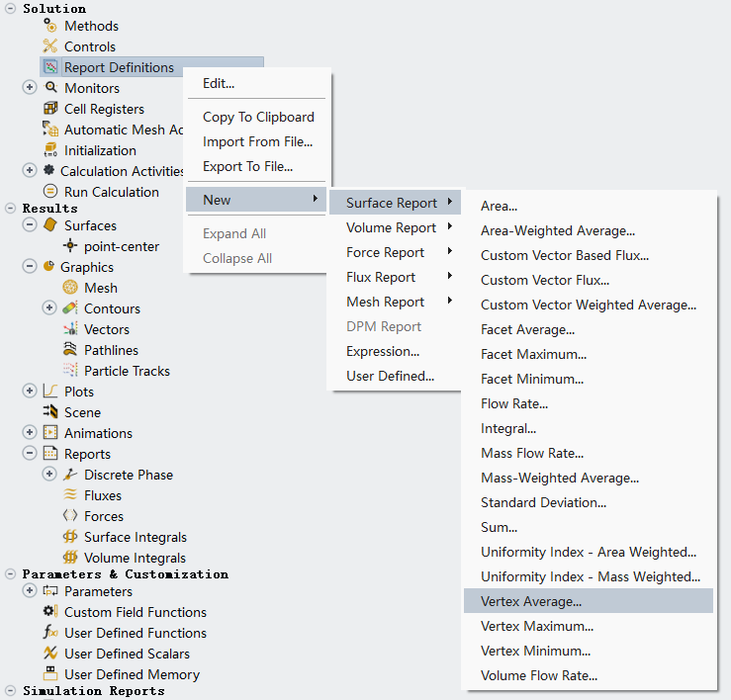Click the Custom Field Functions icon
This screenshot has height=700, width=731.
50,612
